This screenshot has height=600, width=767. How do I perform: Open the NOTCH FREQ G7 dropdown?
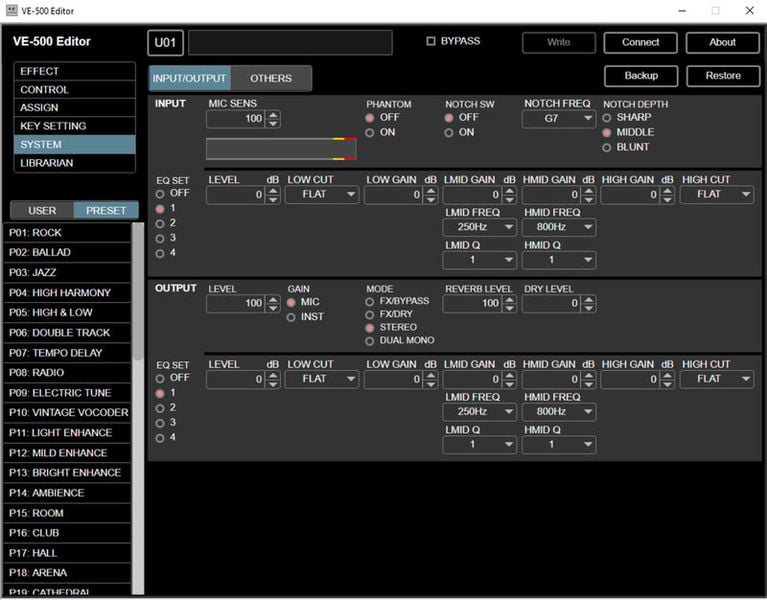[559, 119]
